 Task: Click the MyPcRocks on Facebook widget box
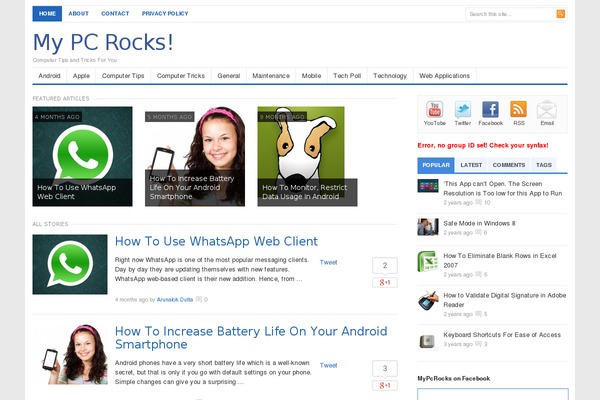point(493,394)
